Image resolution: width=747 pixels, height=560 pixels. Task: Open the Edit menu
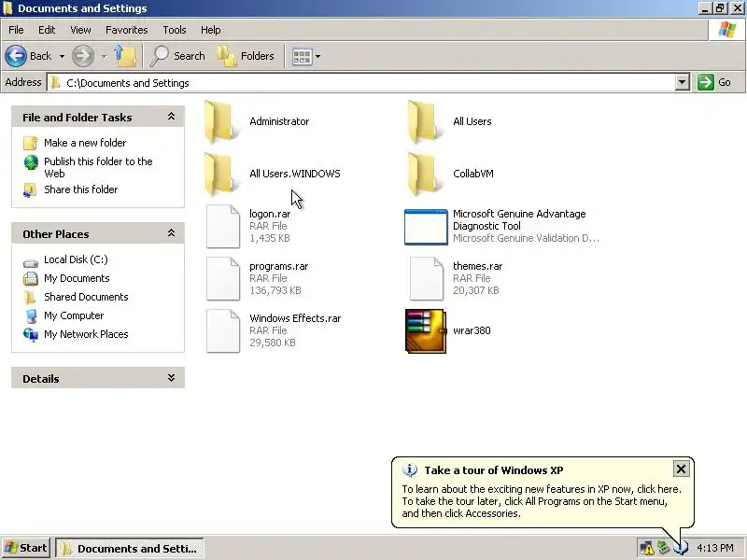(x=47, y=30)
